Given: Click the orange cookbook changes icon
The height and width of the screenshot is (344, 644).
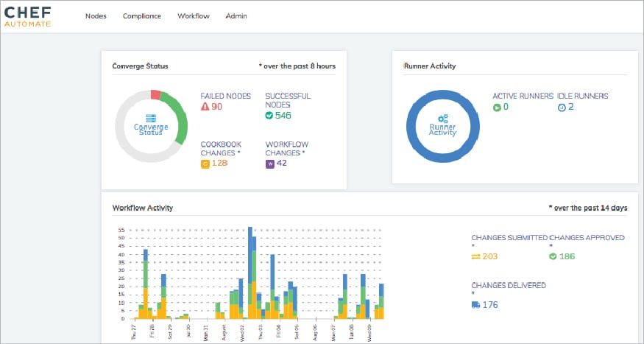Looking at the screenshot, I should tap(205, 164).
